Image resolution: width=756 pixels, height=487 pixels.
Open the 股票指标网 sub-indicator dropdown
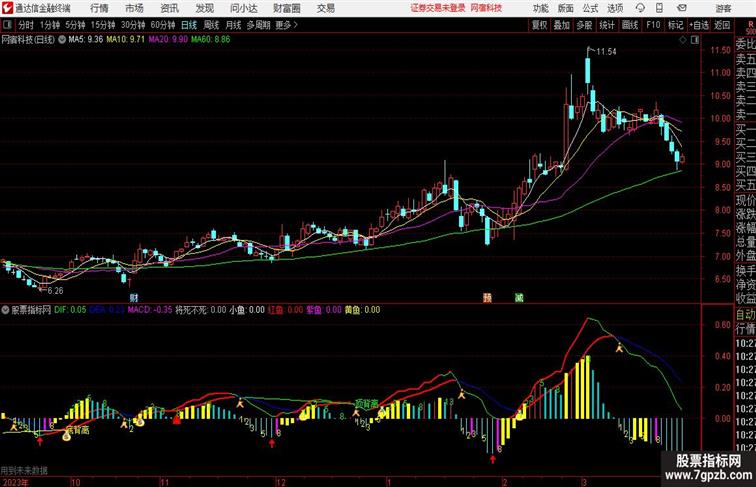[x=5, y=310]
